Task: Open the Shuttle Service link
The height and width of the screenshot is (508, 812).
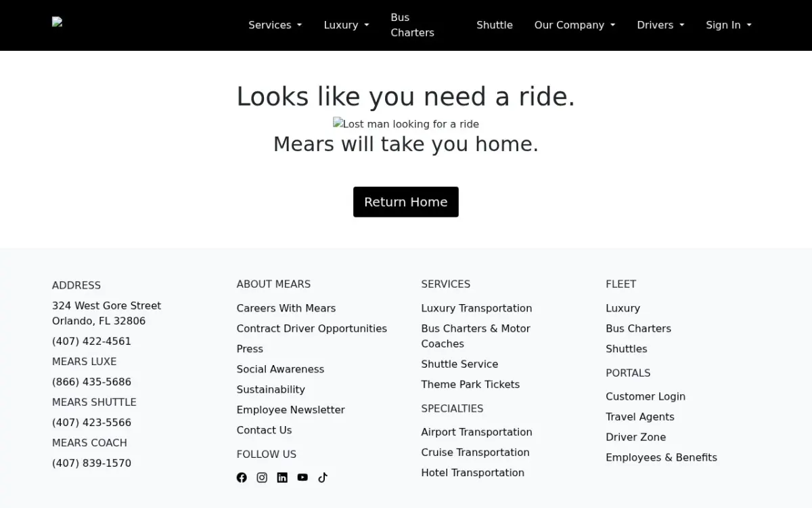Action: [x=459, y=364]
